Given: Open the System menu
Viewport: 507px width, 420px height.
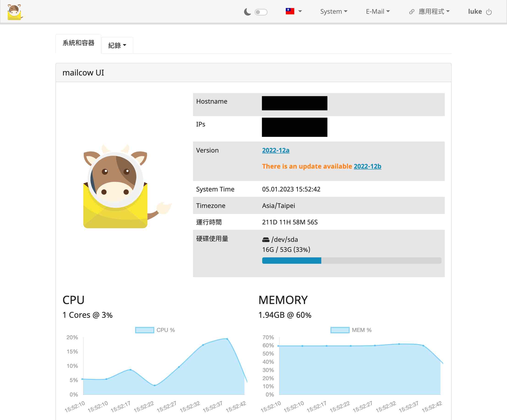Looking at the screenshot, I should 334,12.
